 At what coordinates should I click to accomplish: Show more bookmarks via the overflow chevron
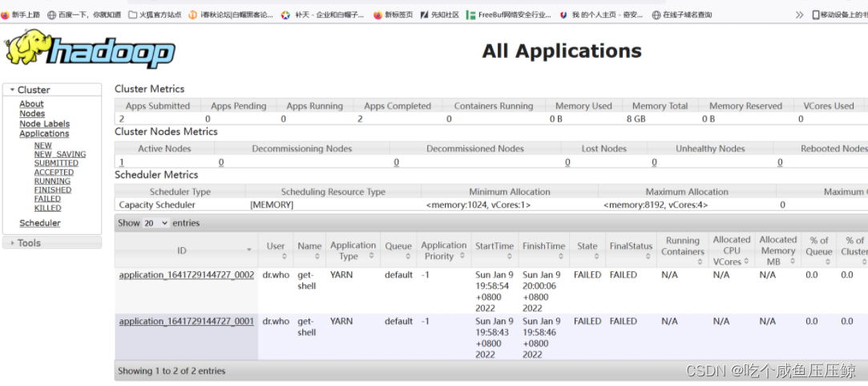[799, 14]
